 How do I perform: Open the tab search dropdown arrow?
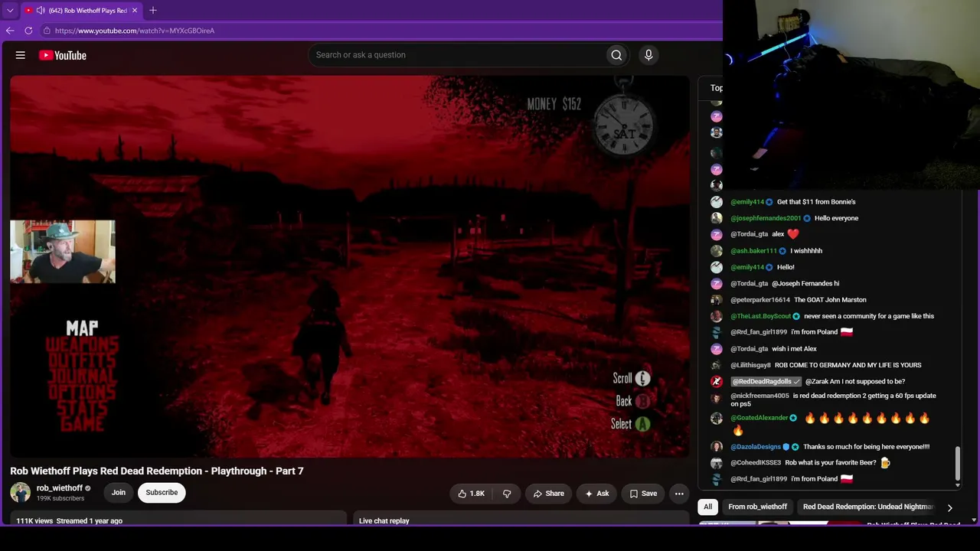pyautogui.click(x=10, y=11)
